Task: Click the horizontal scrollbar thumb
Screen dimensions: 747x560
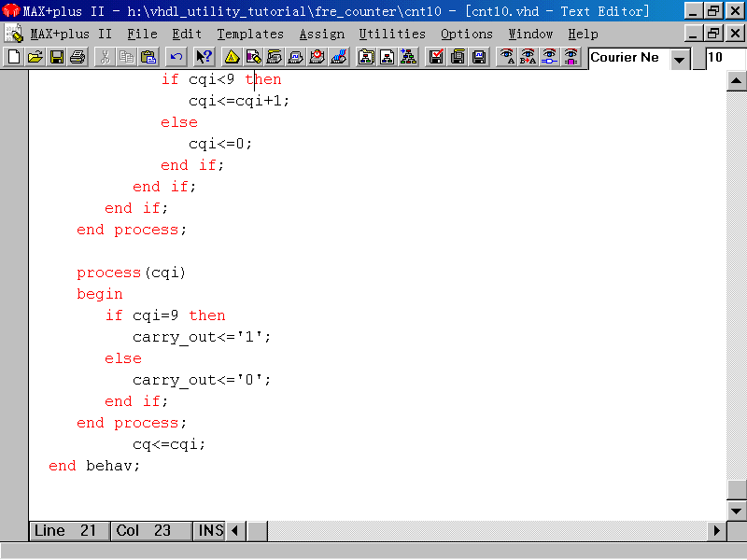Action: pyautogui.click(x=258, y=530)
